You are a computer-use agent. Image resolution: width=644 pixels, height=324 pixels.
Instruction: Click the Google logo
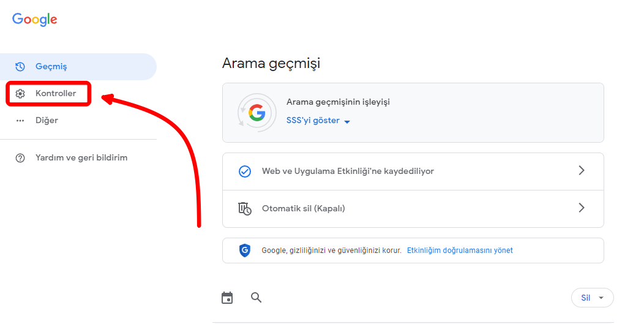coord(35,20)
